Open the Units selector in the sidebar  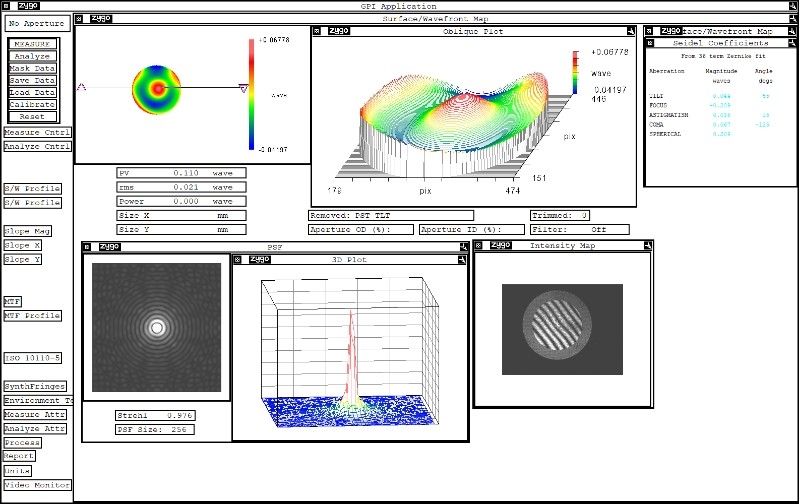17,470
